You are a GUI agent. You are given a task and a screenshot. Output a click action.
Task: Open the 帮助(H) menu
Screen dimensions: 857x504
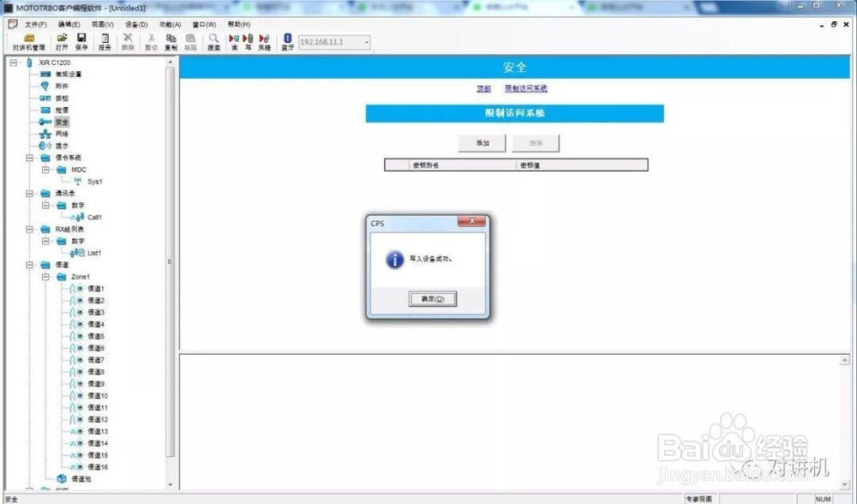coord(239,25)
